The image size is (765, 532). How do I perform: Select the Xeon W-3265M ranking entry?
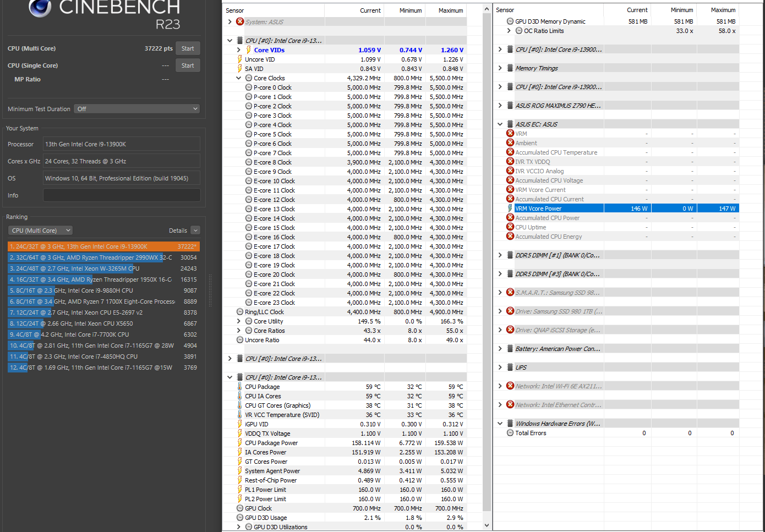pos(103,268)
